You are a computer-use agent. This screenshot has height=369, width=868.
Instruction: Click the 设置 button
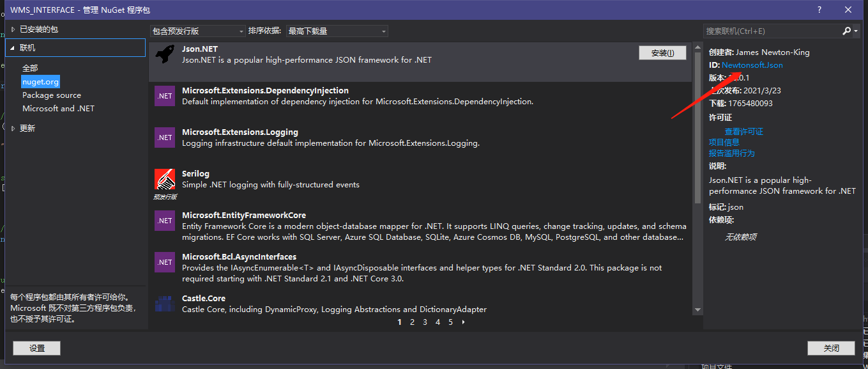37,348
